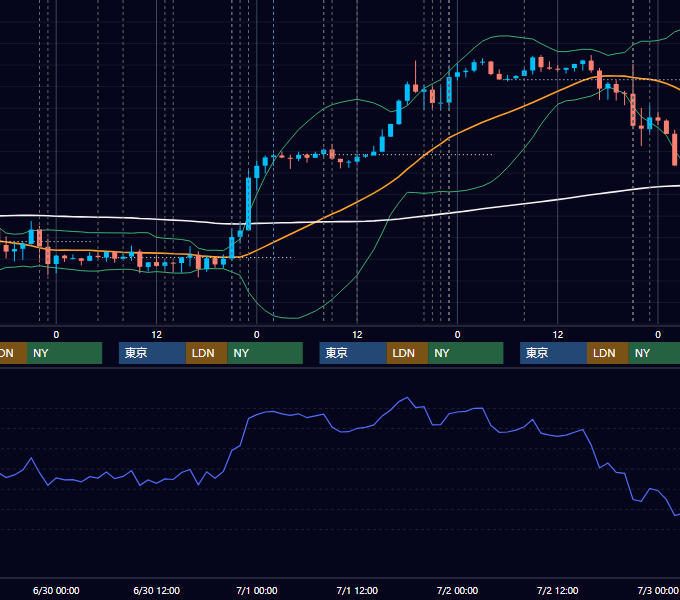Viewport: 680px width, 600px height.
Task: Click the NY block spanning 7/3 00:00
Action: [x=654, y=353]
